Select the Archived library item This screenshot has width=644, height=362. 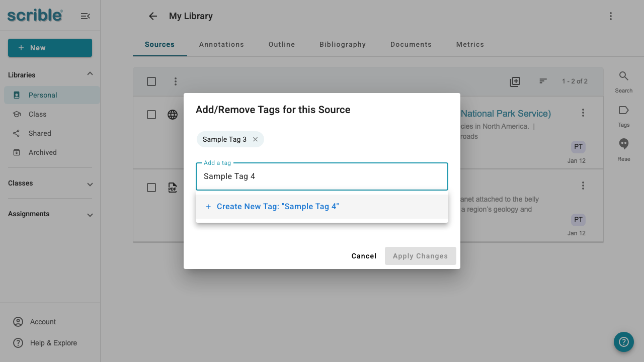[x=52, y=152]
